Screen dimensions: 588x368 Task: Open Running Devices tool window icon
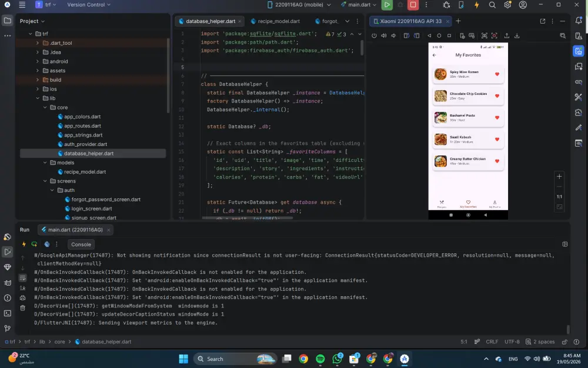point(578,51)
